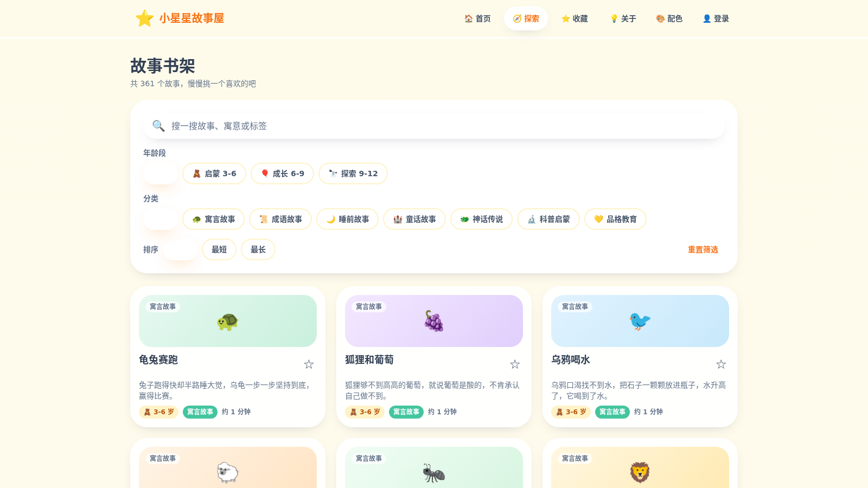Open the lion story cover
This screenshot has width=868, height=488.
click(640, 467)
